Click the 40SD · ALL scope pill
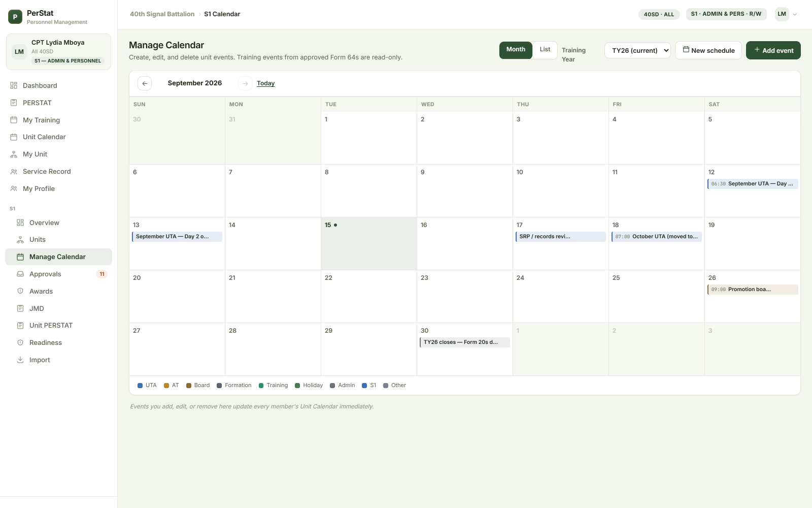The height and width of the screenshot is (508, 812). tap(659, 14)
